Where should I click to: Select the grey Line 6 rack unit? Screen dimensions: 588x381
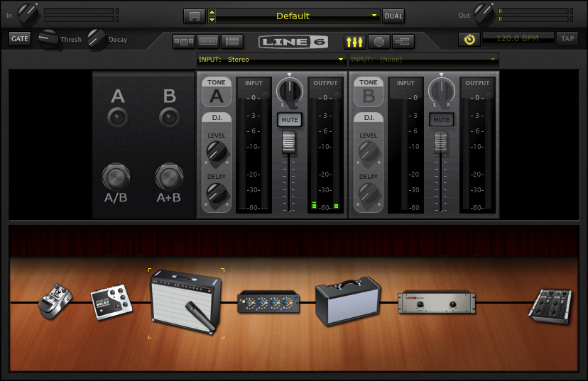click(436, 302)
